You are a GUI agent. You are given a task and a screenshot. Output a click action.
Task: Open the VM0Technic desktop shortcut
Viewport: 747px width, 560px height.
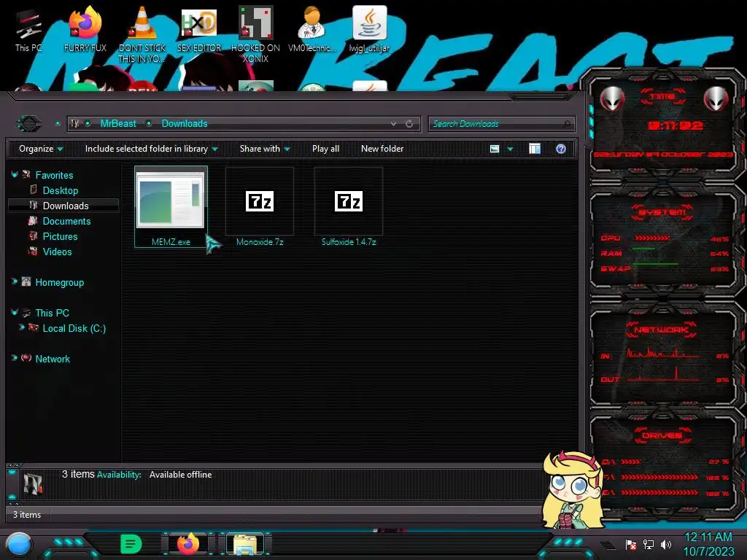(x=312, y=29)
